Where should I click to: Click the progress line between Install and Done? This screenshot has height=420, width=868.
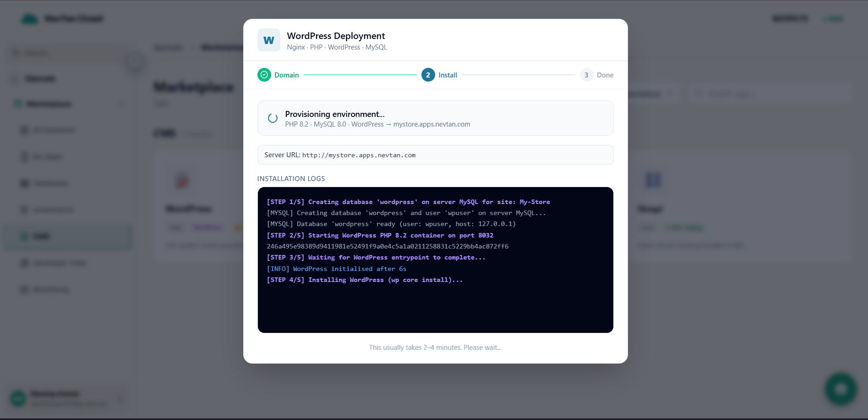[519, 75]
